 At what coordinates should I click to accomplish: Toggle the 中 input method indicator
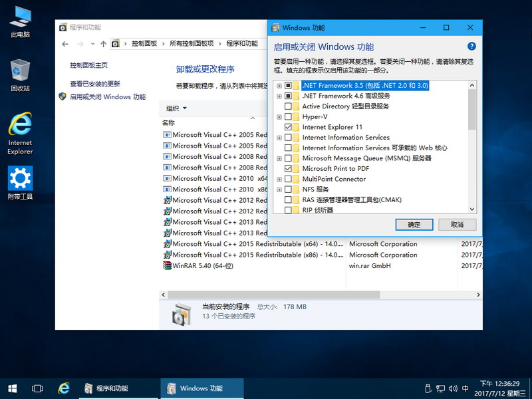[x=465, y=388]
